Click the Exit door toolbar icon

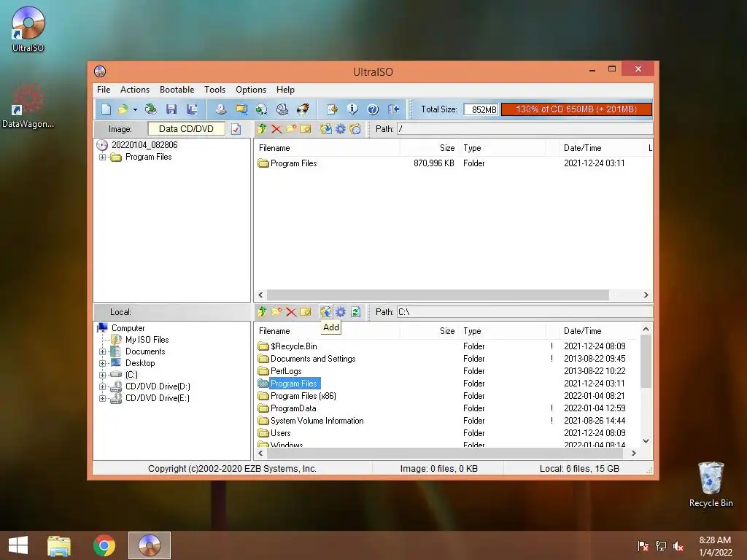(x=393, y=109)
